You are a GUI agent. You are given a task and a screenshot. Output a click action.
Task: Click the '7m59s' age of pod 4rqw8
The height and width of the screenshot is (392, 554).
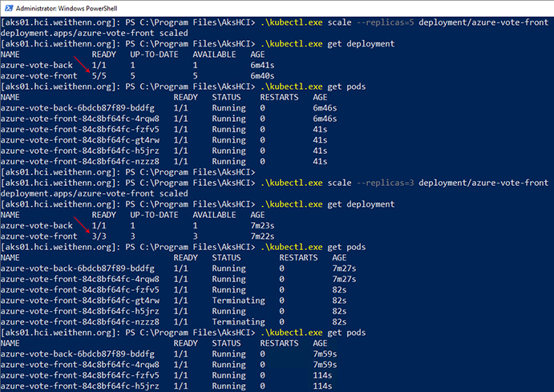(x=325, y=365)
